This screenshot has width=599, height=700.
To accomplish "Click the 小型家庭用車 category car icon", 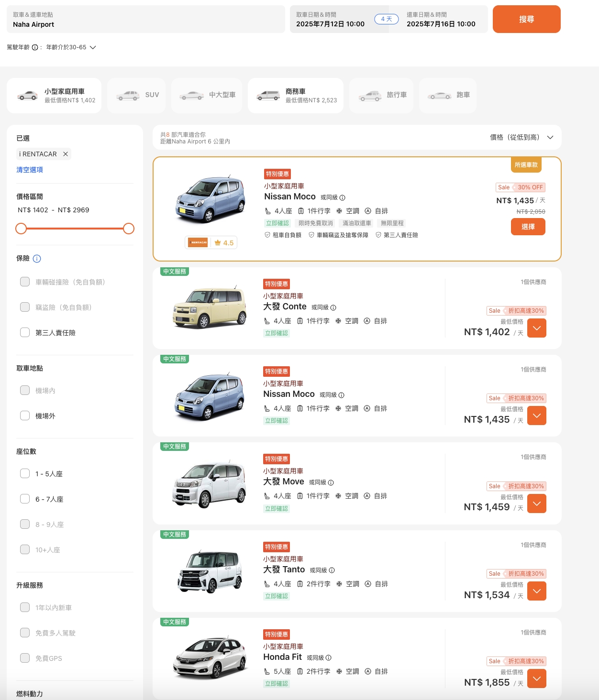I will coord(28,95).
